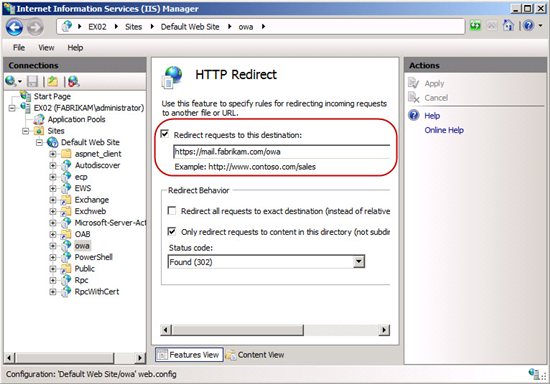The image size is (550, 384).
Task: Click Default Web Site in breadcrumb
Action: [190, 27]
